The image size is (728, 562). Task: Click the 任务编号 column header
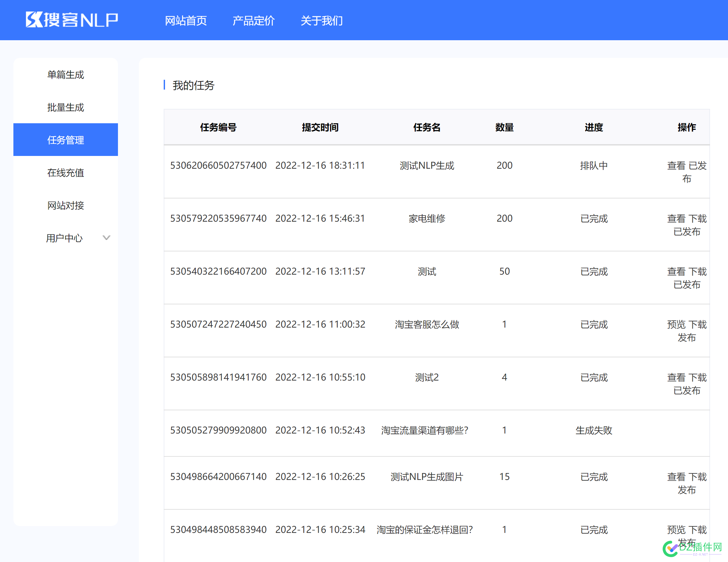tap(218, 127)
